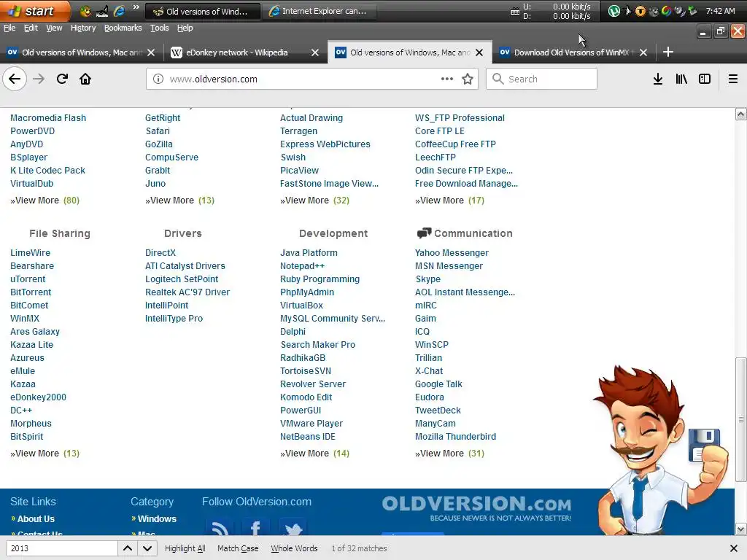747x560 pixels.
Task: Open the Skype link under Communication
Action: coord(427,279)
